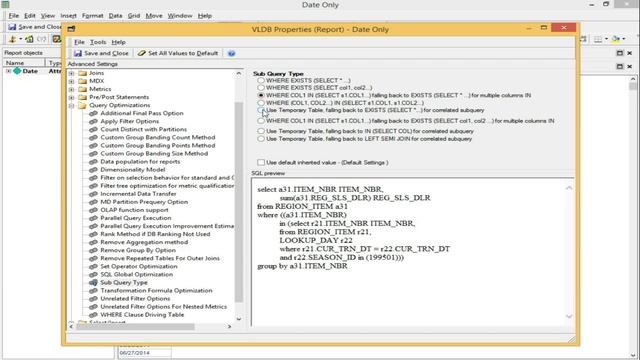Screen dimensions: 640x360
Task: Click settings tree horizontal scrollbar thumb
Action: [x=135, y=327]
